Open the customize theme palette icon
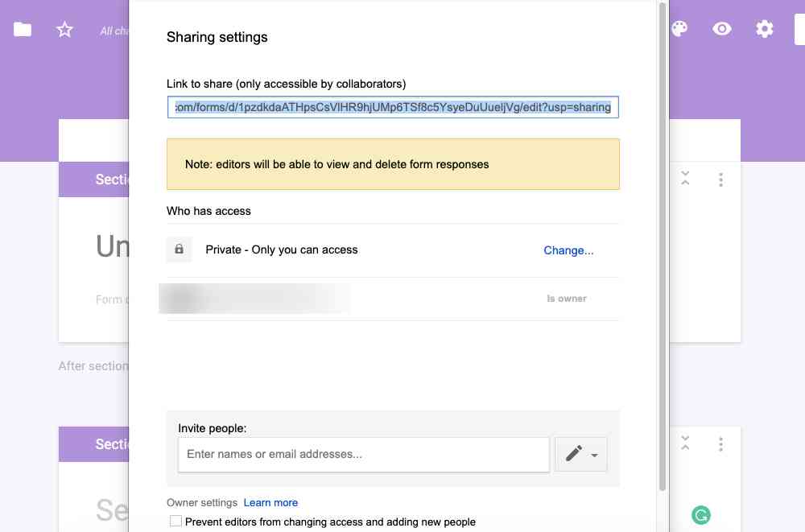Image resolution: width=805 pixels, height=532 pixels. (680, 28)
